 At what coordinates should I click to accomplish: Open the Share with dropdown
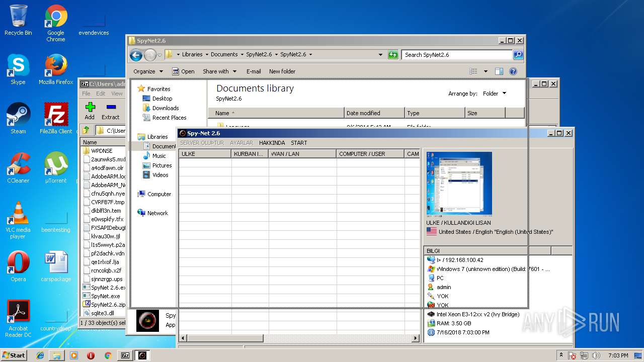(219, 71)
